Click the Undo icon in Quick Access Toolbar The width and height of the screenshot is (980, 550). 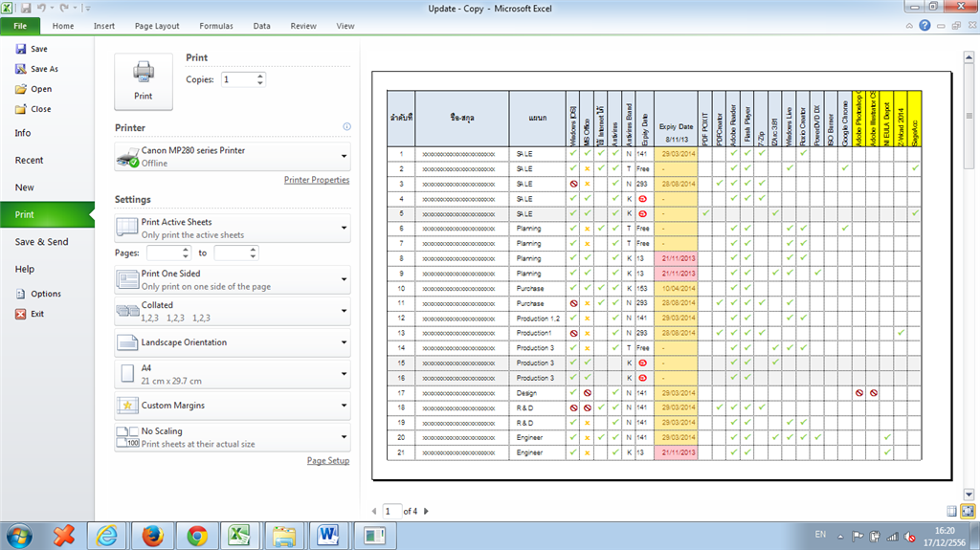click(x=41, y=8)
